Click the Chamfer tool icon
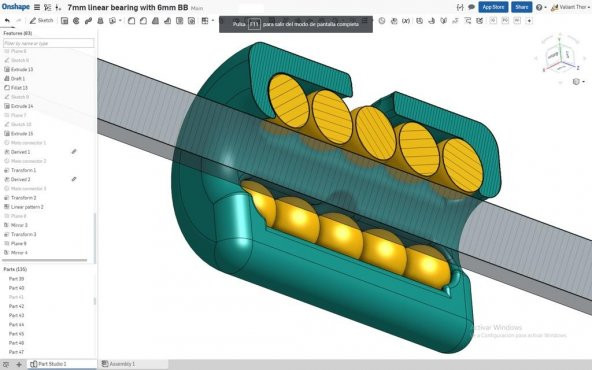Screen dimensions: 592x370 click(x=143, y=21)
